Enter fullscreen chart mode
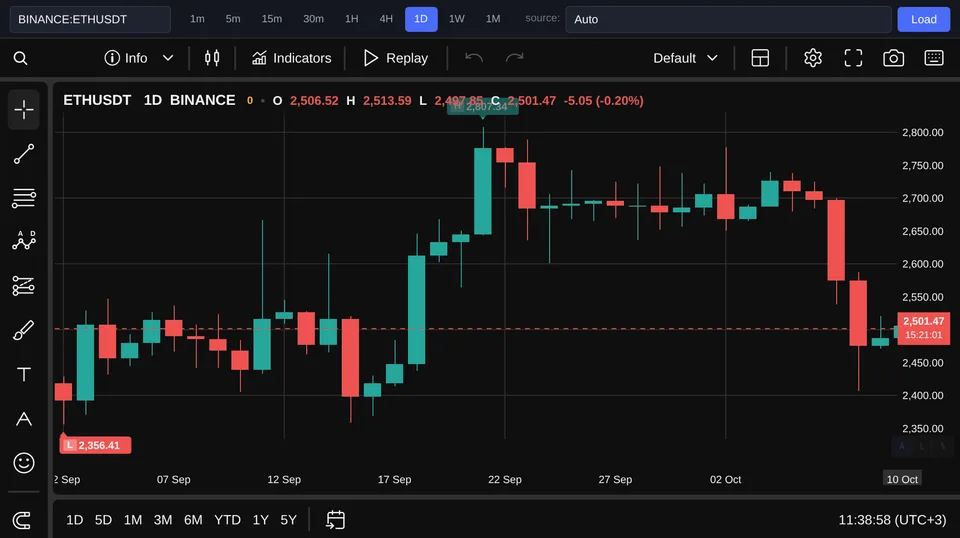This screenshot has height=538, width=960. coord(853,58)
